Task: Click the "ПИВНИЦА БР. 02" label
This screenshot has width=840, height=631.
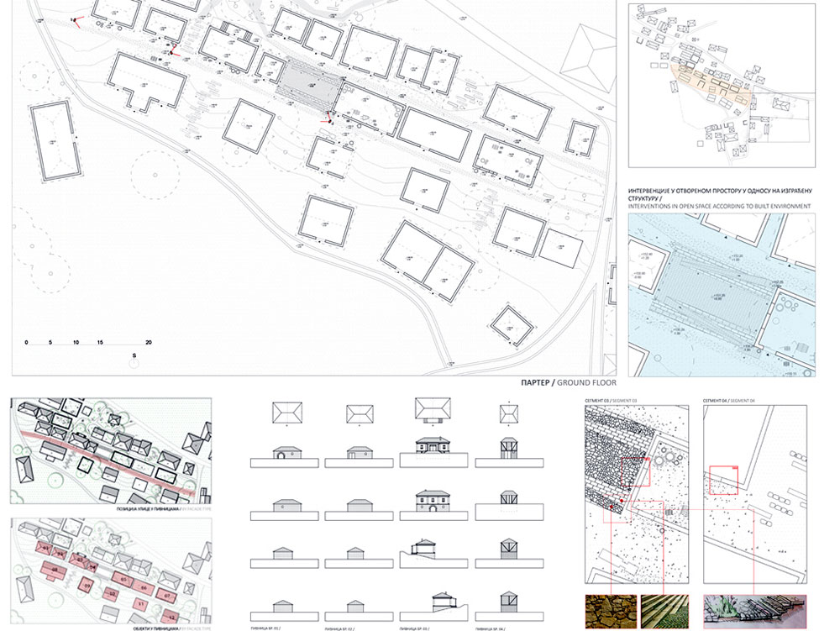Action: tap(339, 628)
